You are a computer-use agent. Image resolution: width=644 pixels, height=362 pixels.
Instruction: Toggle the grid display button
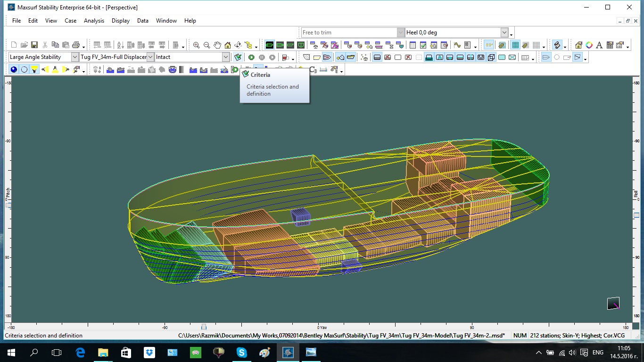515,45
